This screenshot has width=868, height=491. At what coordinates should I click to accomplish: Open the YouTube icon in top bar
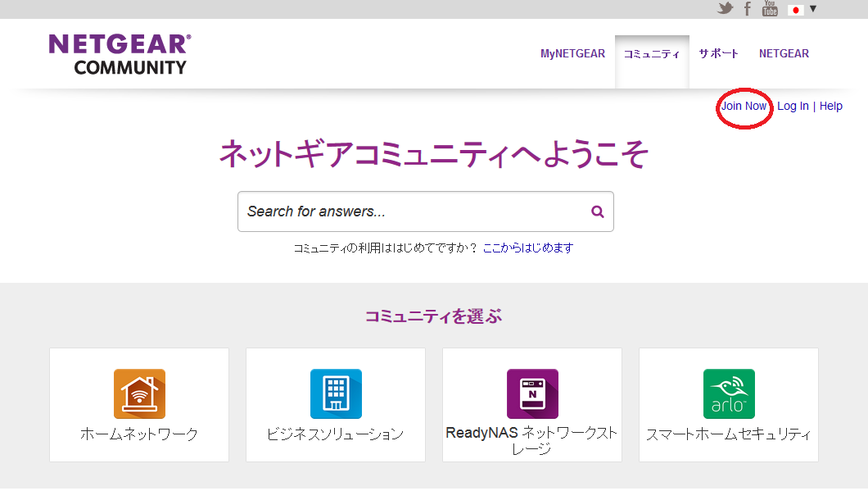[770, 8]
